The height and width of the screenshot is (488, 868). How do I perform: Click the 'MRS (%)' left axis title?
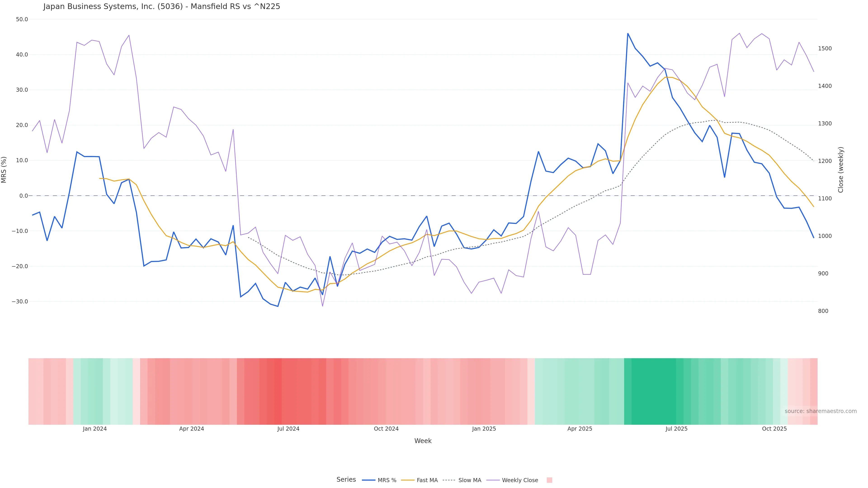tap(4, 169)
